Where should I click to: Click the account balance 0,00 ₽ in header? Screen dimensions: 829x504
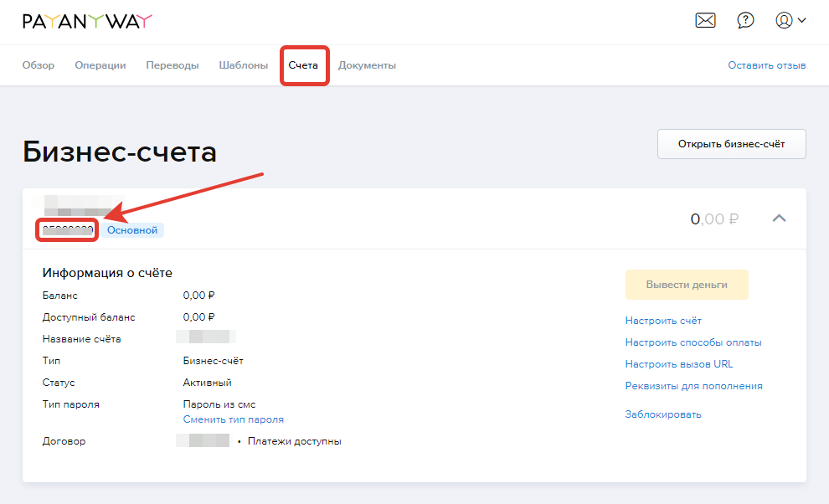coord(714,219)
